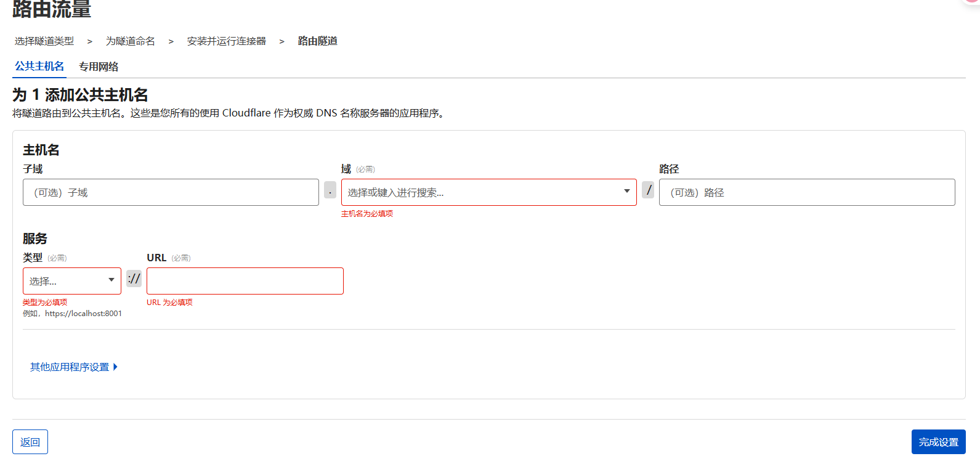Go to 选择隧道类型 breadcrumb step
The height and width of the screenshot is (472, 980).
point(44,41)
